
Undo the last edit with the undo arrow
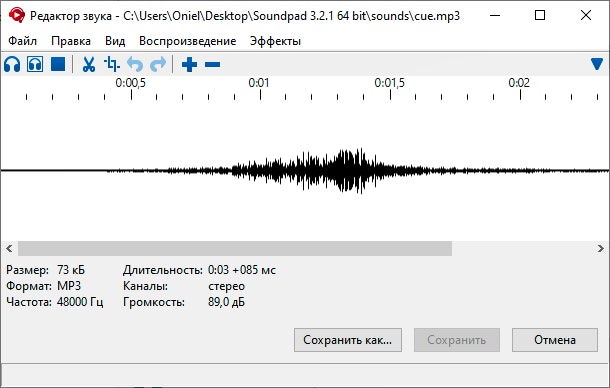pos(135,64)
